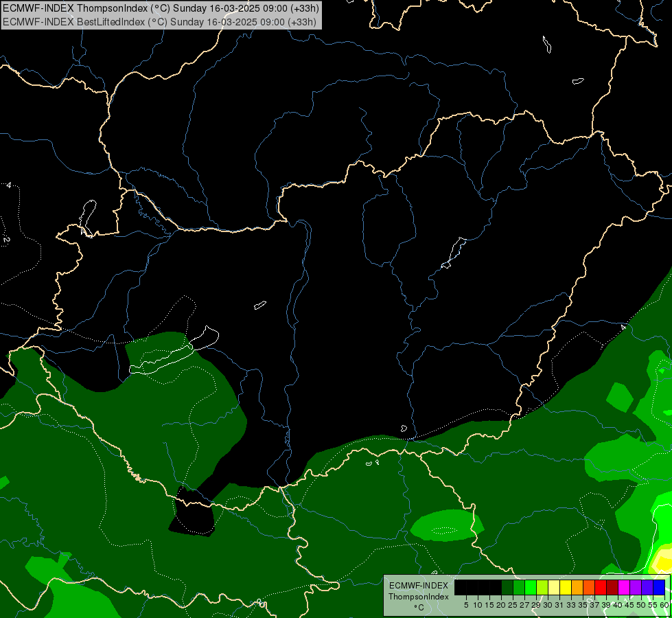Image resolution: width=672 pixels, height=618 pixels.
Task: Click the bright yellow 31-33 legend swatch
Action: pos(566,587)
